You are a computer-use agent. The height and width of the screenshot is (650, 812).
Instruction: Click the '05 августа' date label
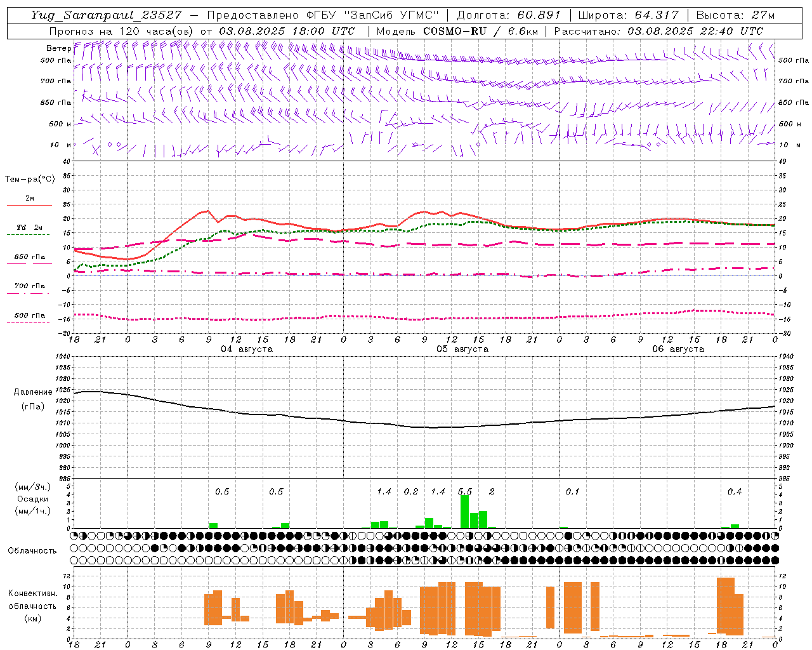(462, 349)
